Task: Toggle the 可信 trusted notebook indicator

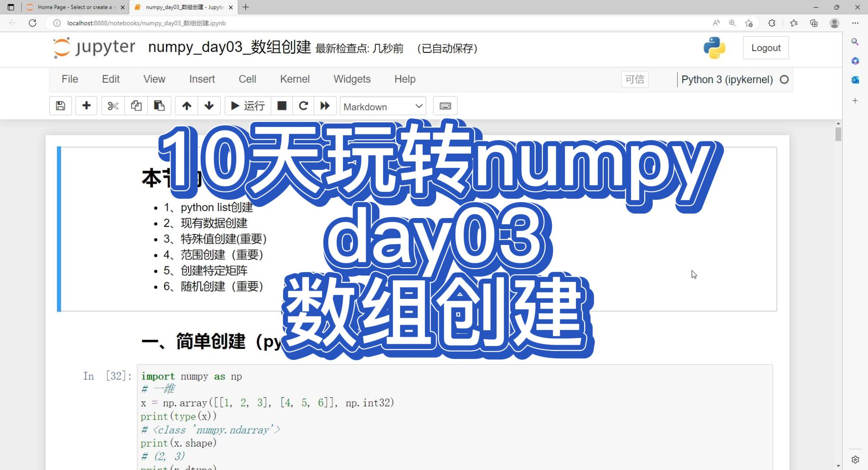Action: (x=634, y=79)
